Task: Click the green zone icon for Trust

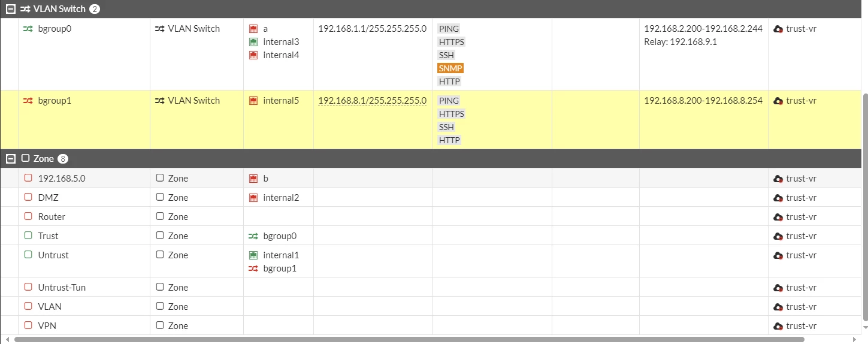Action: 28,236
